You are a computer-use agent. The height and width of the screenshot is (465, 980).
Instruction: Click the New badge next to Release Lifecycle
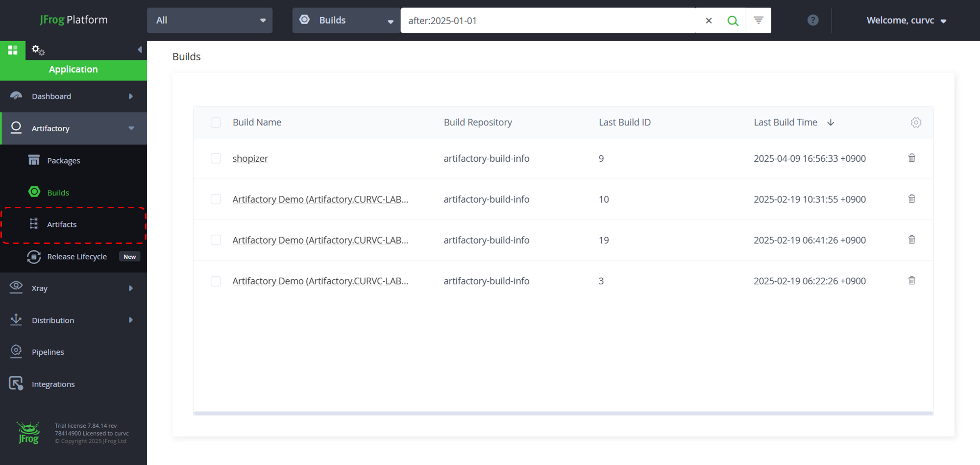(129, 257)
